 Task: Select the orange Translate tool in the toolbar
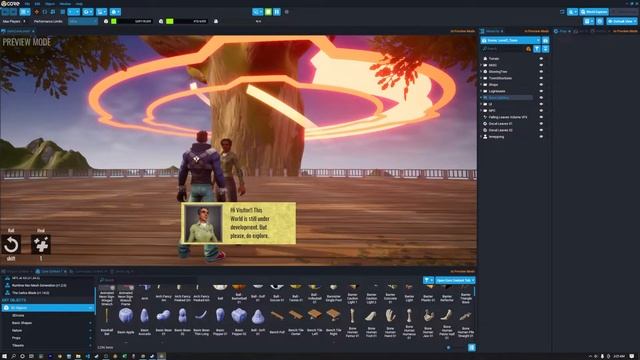coord(36,12)
